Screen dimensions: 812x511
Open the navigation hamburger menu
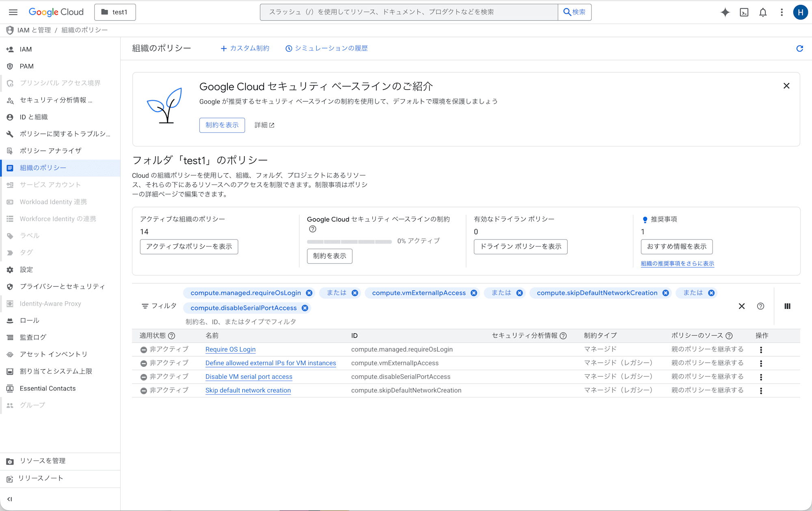(13, 12)
